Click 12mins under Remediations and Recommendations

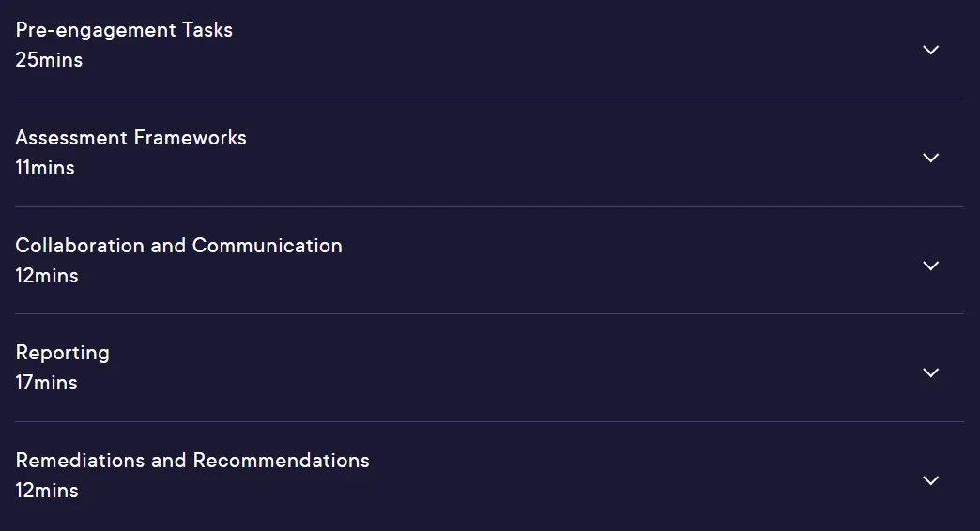pos(47,491)
